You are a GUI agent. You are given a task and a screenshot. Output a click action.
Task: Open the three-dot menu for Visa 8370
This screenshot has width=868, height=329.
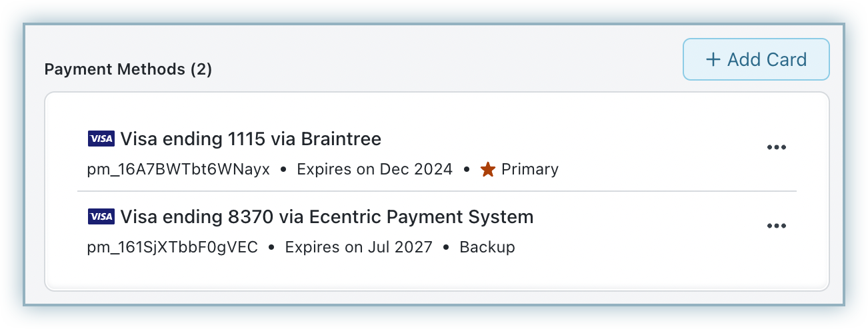tap(776, 226)
